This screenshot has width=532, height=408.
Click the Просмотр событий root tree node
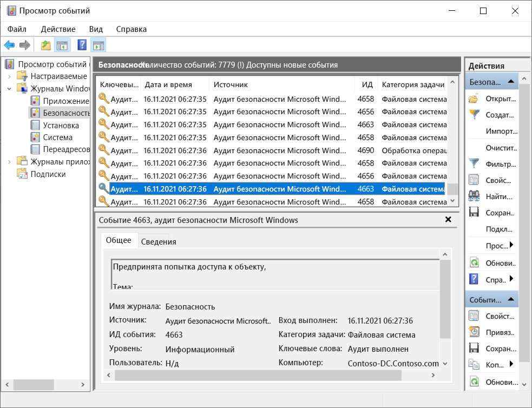click(48, 64)
